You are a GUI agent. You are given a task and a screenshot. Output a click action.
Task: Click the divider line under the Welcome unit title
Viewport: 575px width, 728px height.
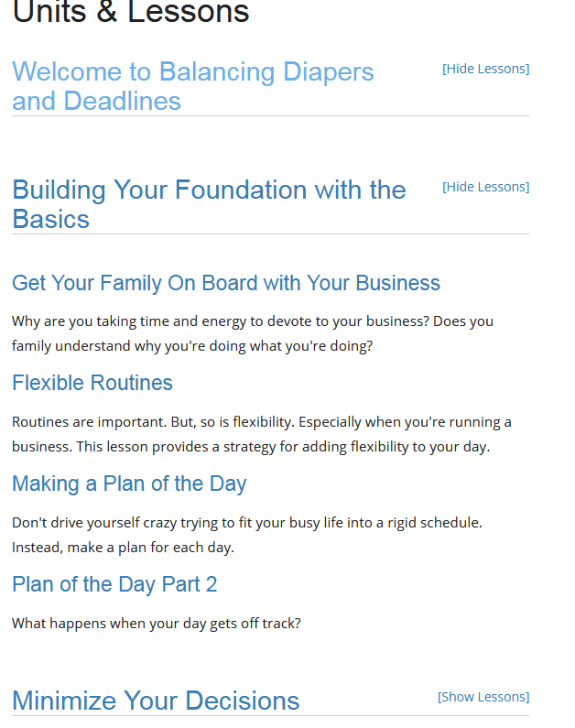pos(270,116)
